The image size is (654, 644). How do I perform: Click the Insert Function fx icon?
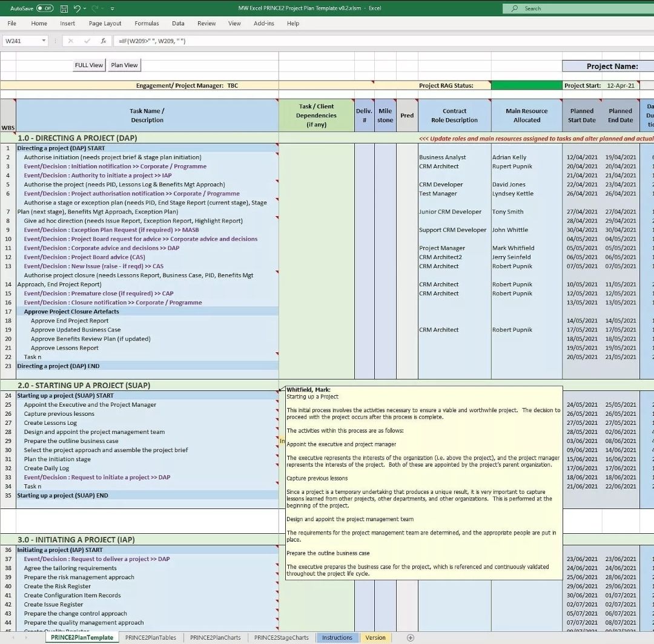(x=104, y=41)
